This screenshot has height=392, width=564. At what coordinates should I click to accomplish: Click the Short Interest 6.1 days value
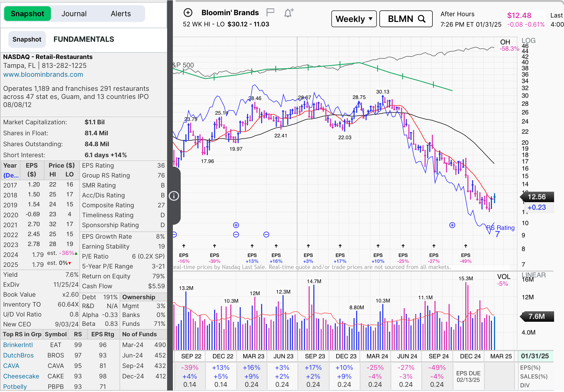coord(106,155)
